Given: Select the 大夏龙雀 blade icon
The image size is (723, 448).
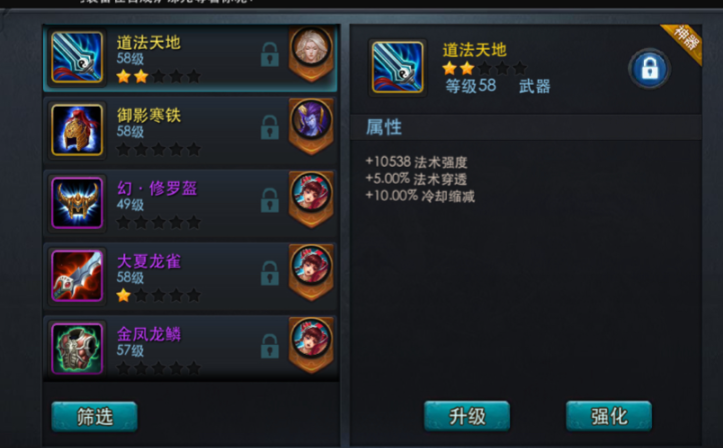Looking at the screenshot, I should (x=77, y=276).
